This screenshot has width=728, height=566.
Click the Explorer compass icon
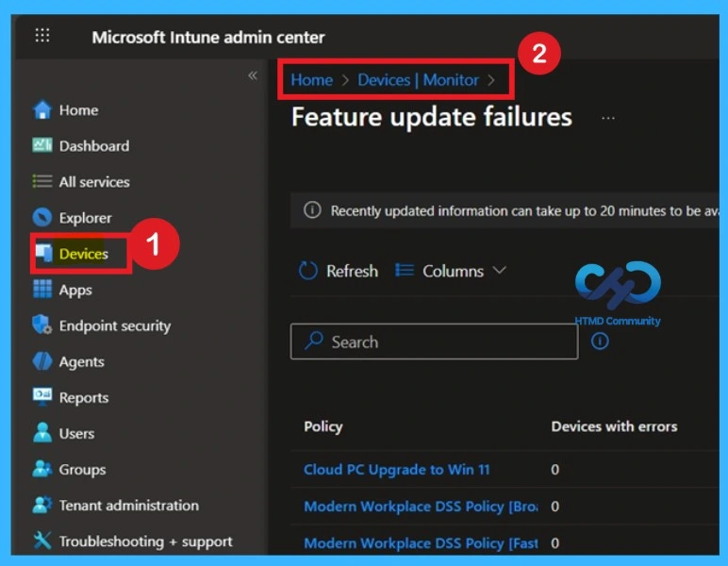(42, 217)
